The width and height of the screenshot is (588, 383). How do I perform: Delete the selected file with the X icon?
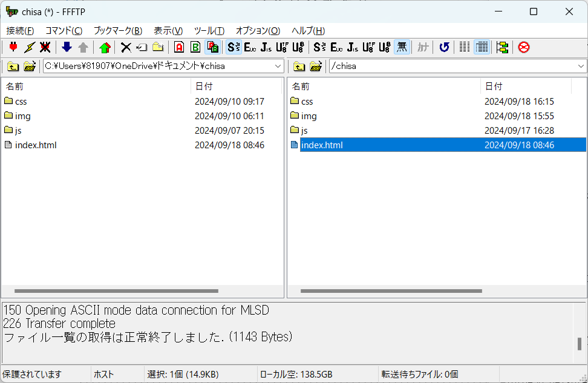125,47
